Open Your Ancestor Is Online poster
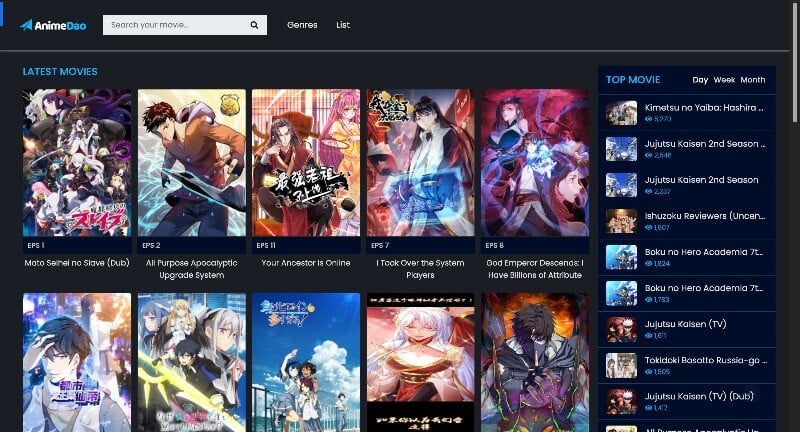 [x=306, y=163]
